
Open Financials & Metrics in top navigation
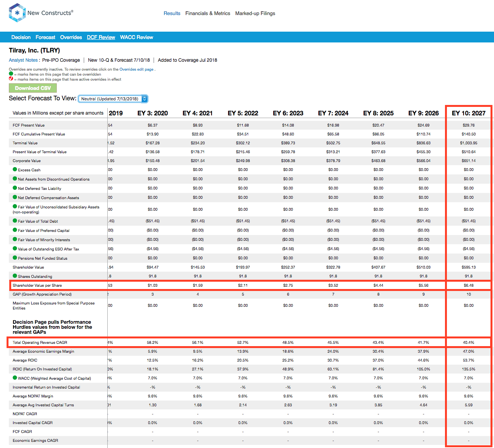pos(208,13)
